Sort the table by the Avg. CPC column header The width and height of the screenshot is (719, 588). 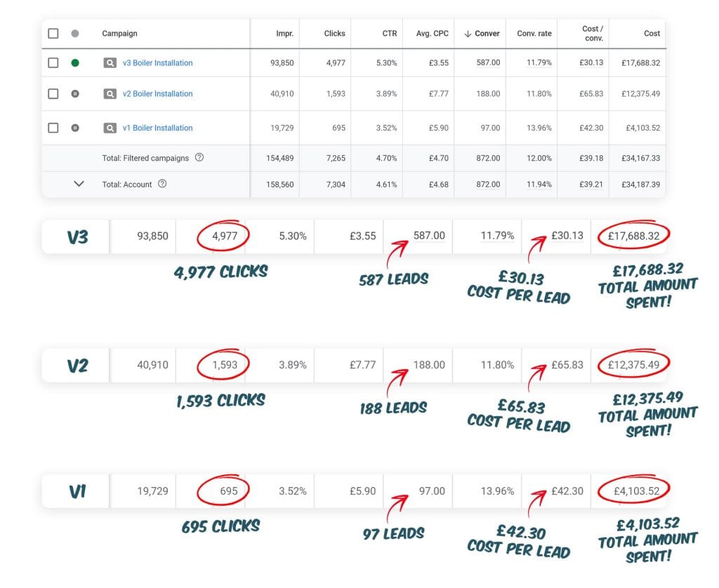click(431, 34)
